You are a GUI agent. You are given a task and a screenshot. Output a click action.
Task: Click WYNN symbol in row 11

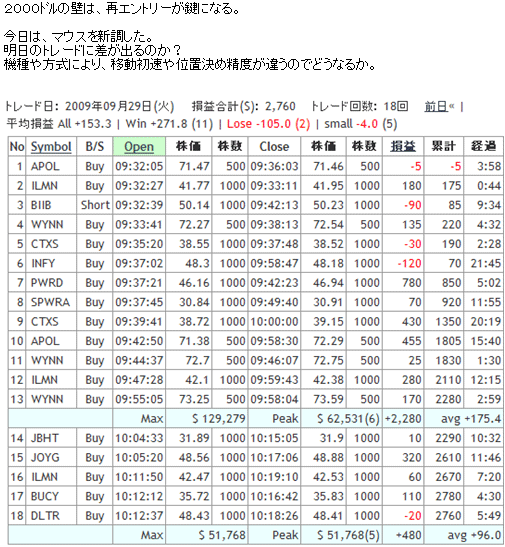point(47,360)
